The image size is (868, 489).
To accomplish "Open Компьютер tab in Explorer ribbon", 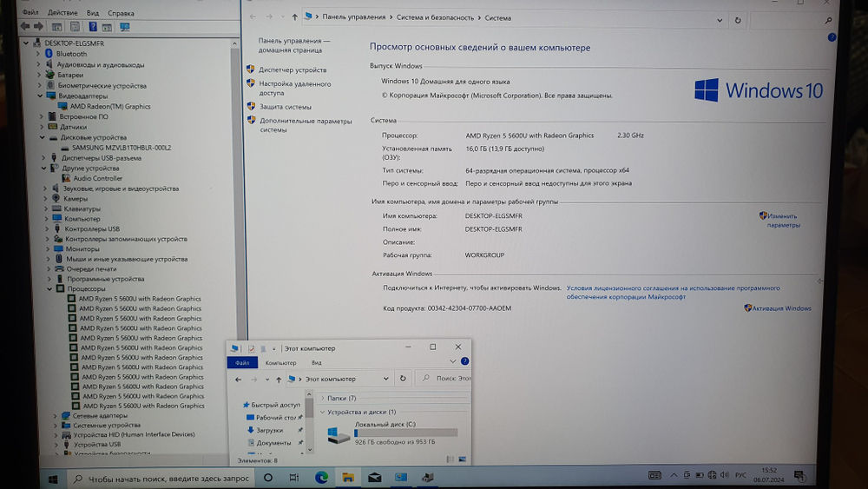I will 280,363.
